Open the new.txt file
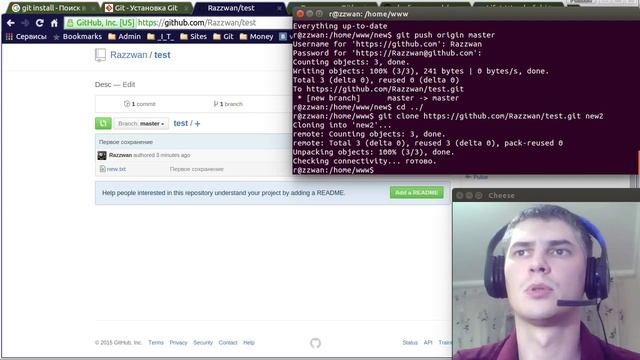The image size is (640, 360). (x=116, y=169)
